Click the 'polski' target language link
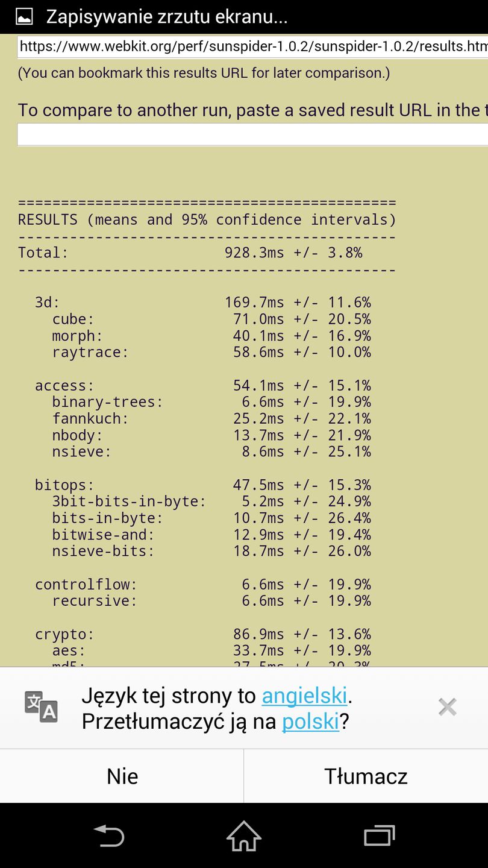The image size is (488, 868). (310, 721)
